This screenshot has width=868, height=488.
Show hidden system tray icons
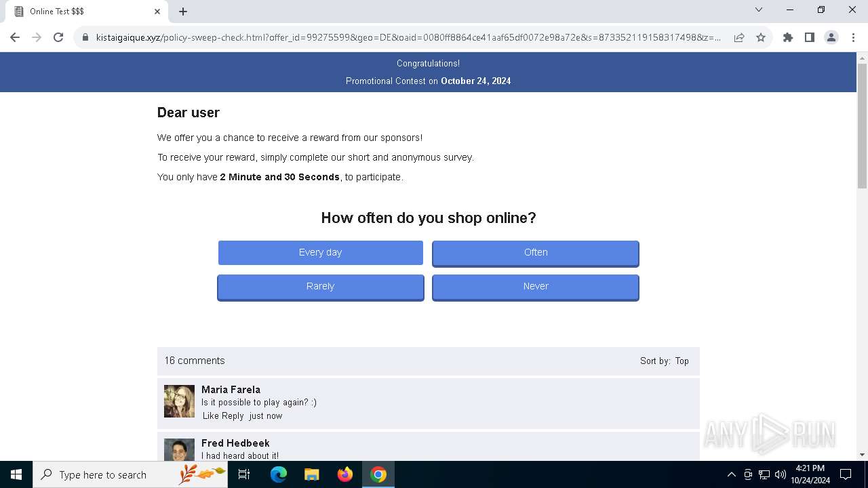731,474
